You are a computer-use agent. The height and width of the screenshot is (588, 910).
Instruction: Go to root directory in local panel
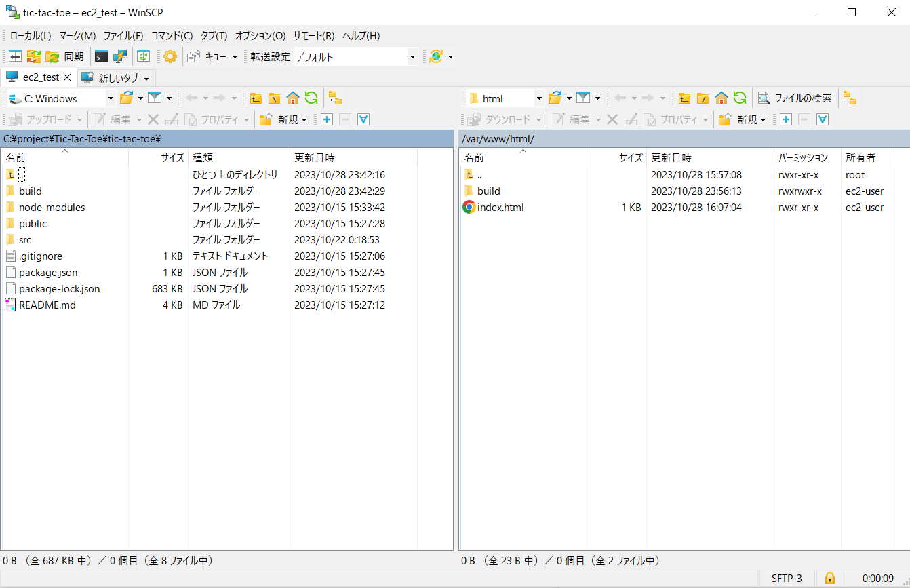[x=274, y=98]
